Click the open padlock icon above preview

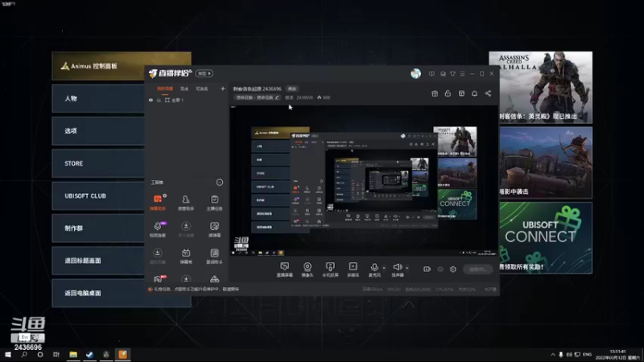click(x=448, y=93)
